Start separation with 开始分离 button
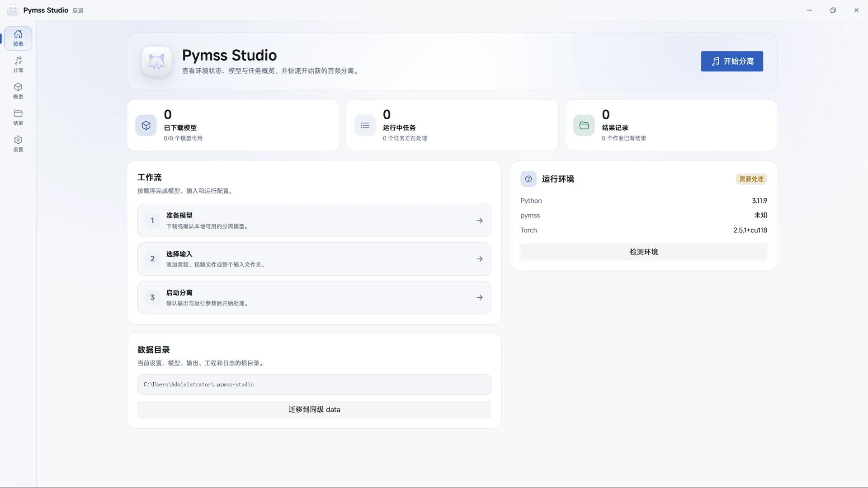 (x=732, y=61)
